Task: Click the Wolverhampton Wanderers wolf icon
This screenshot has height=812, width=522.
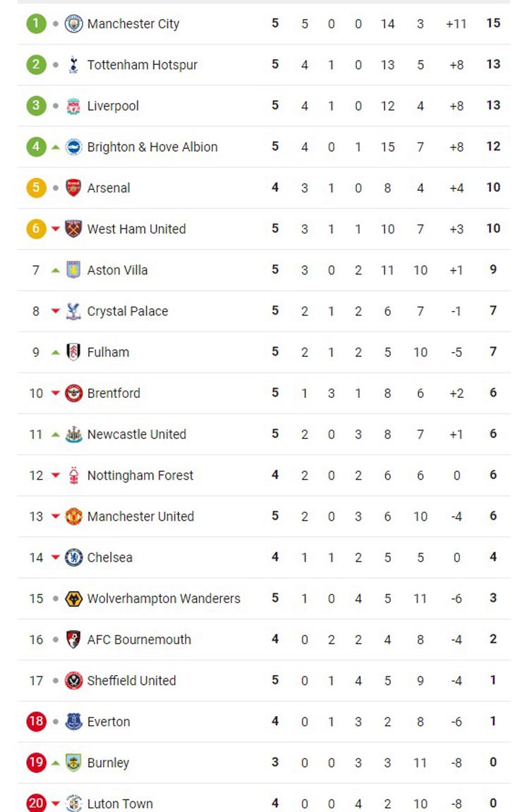Action: point(73,598)
